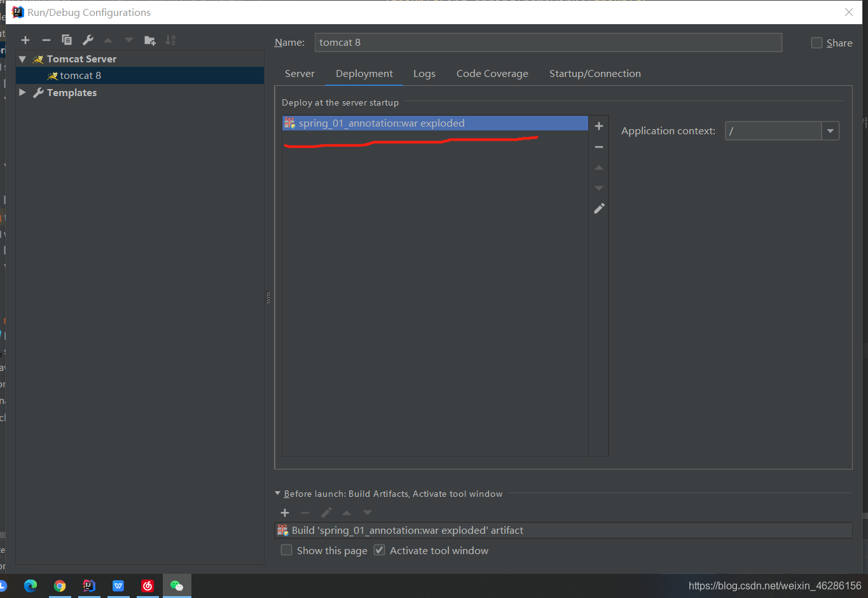Open WeChat from the taskbar
868x598 pixels.
tap(177, 586)
